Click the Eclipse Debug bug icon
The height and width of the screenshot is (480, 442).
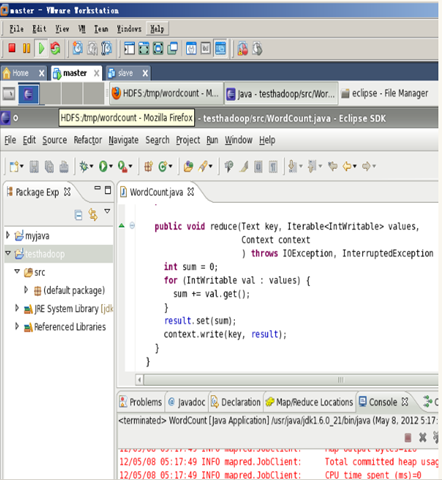click(84, 166)
